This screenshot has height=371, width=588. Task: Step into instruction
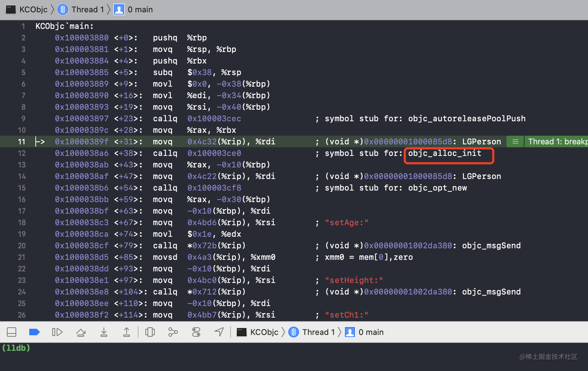tap(104, 332)
